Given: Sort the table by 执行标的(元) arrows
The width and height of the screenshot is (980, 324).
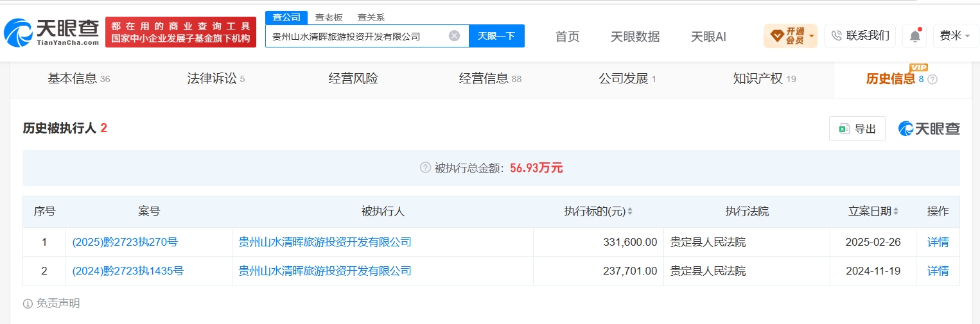Looking at the screenshot, I should (630, 212).
